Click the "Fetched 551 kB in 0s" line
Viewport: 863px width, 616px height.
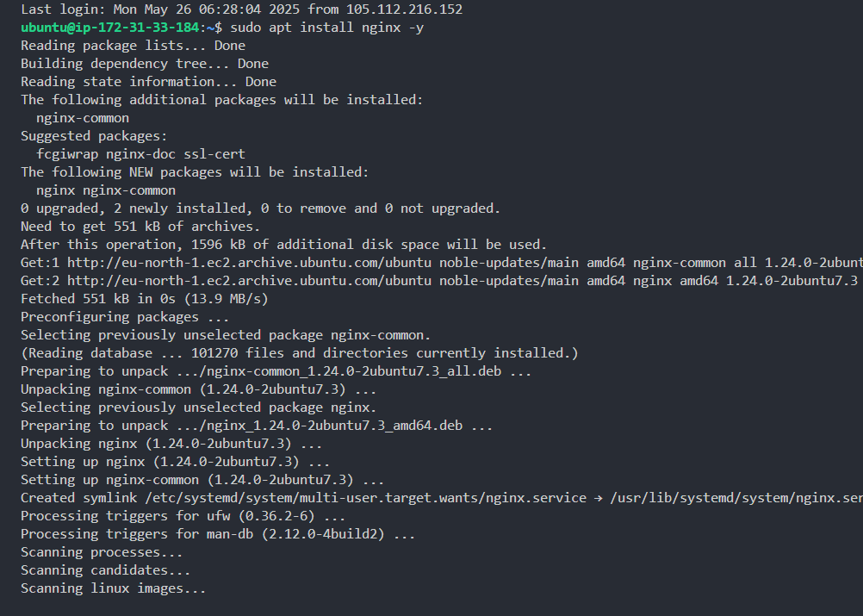[145, 299]
